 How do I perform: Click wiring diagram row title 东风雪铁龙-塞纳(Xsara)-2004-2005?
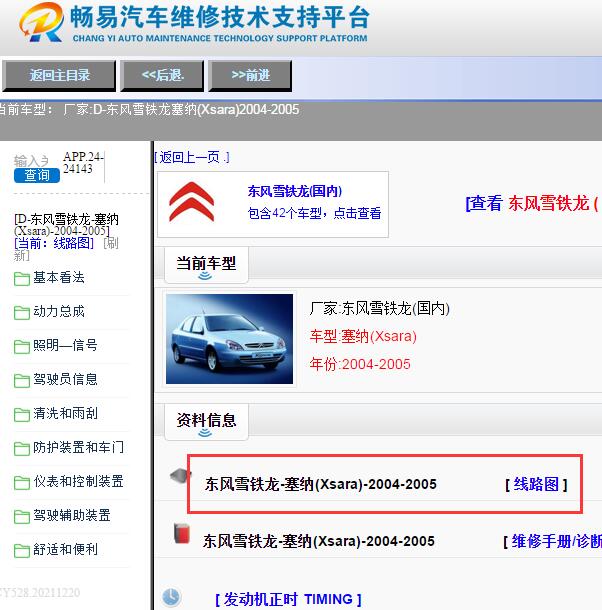pyautogui.click(x=321, y=484)
